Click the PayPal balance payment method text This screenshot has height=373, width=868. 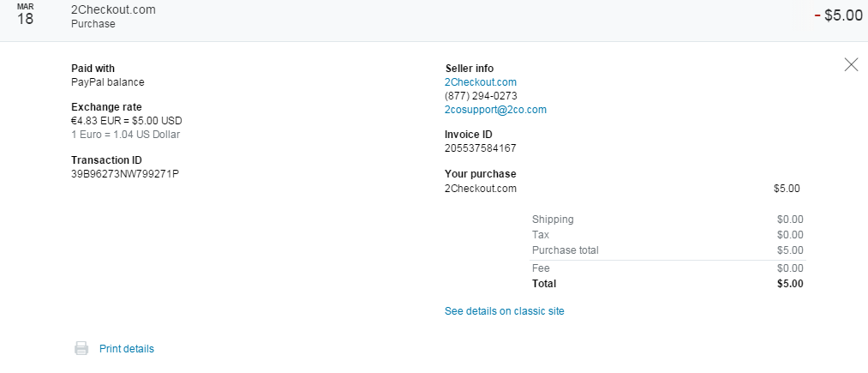107,82
